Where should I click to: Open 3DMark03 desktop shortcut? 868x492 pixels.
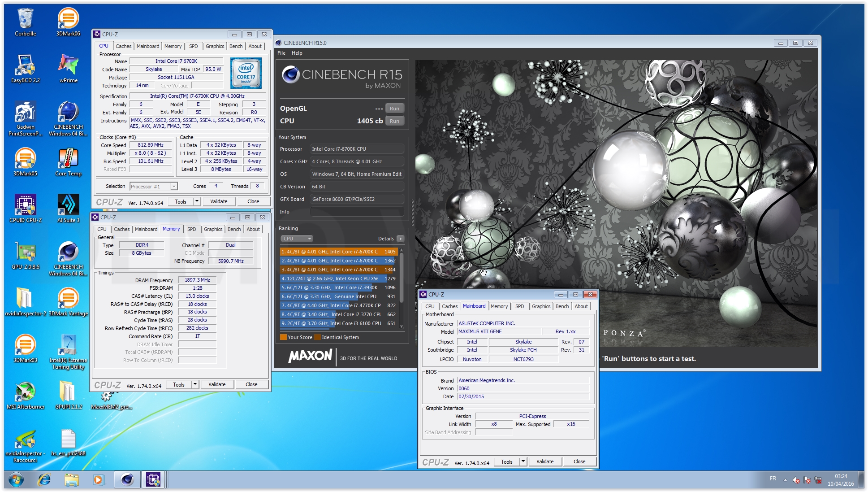pos(25,348)
